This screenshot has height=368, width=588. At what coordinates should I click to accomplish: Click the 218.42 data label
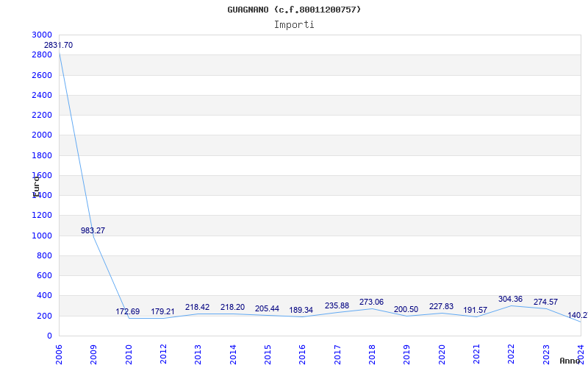(x=197, y=307)
